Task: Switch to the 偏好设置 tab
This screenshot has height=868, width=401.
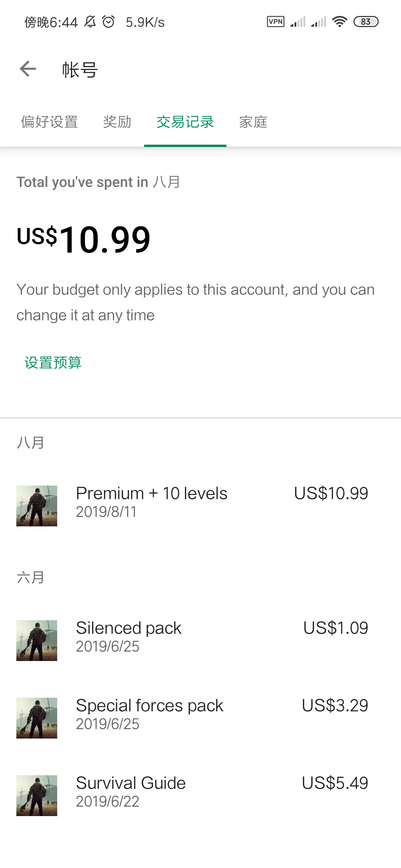Action: tap(49, 122)
